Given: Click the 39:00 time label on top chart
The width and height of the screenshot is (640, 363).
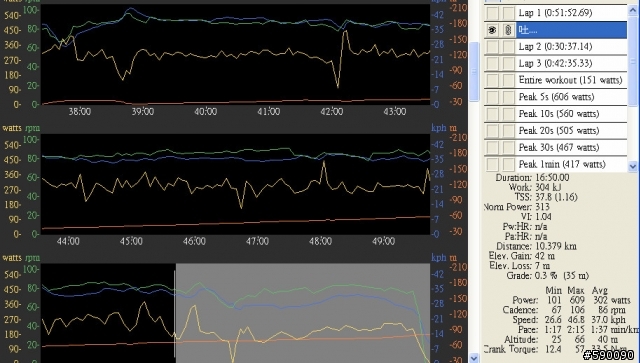Looking at the screenshot, I should pyautogui.click(x=142, y=111).
